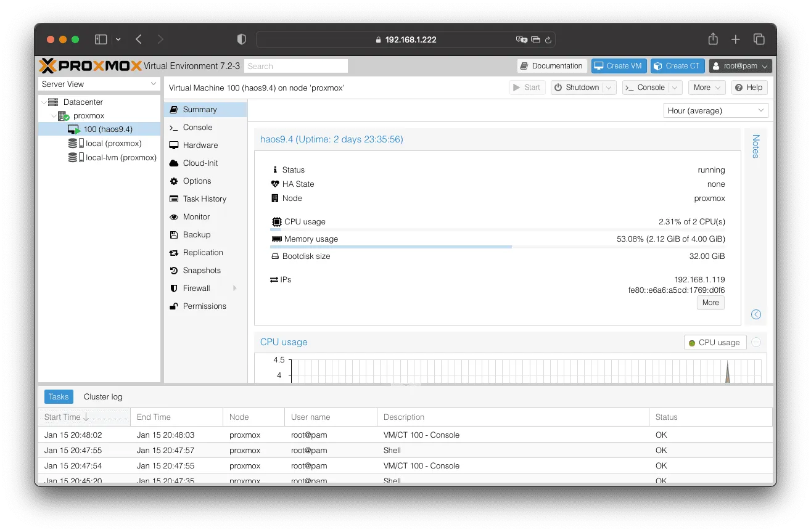
Task: Open the Firewall shield icon
Action: click(173, 289)
